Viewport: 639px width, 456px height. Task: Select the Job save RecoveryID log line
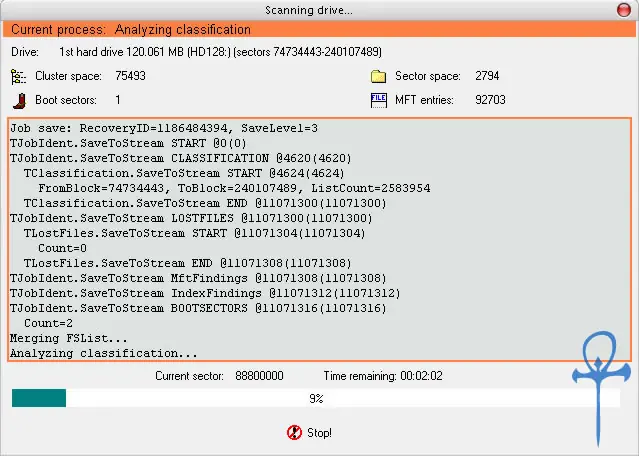click(x=164, y=128)
